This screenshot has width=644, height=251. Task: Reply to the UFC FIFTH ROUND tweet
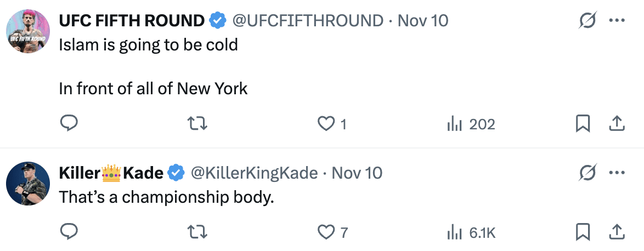tap(69, 124)
